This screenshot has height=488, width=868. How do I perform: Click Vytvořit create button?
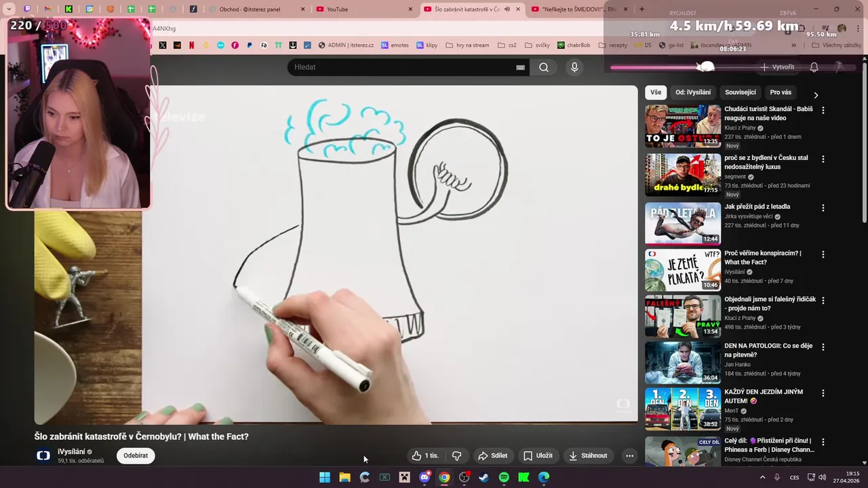777,67
